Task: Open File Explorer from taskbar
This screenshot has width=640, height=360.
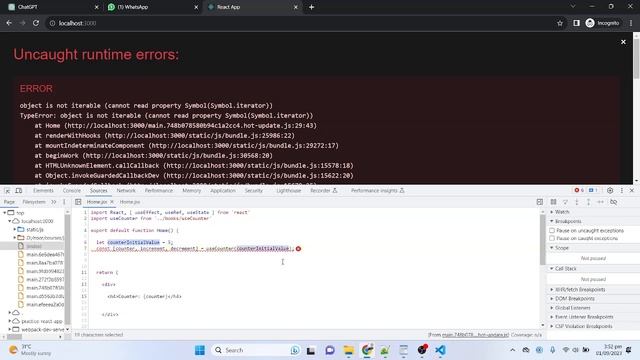Action: pos(349,350)
